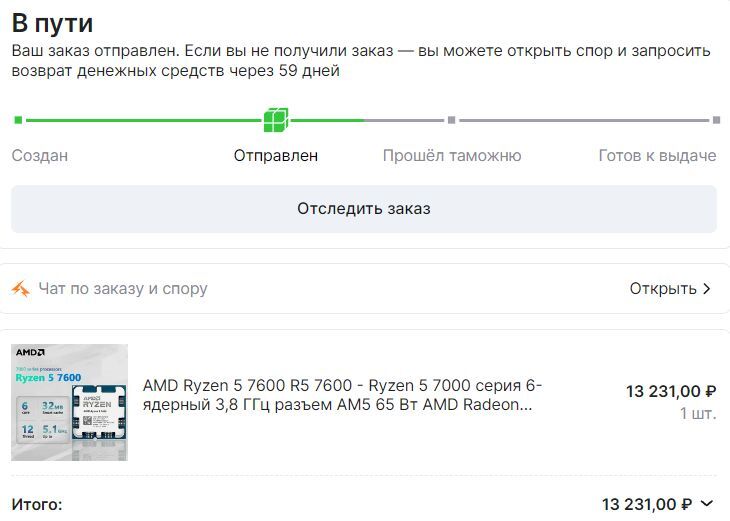Click the green package box icon
Image resolution: width=730 pixels, height=521 pixels.
click(276, 120)
